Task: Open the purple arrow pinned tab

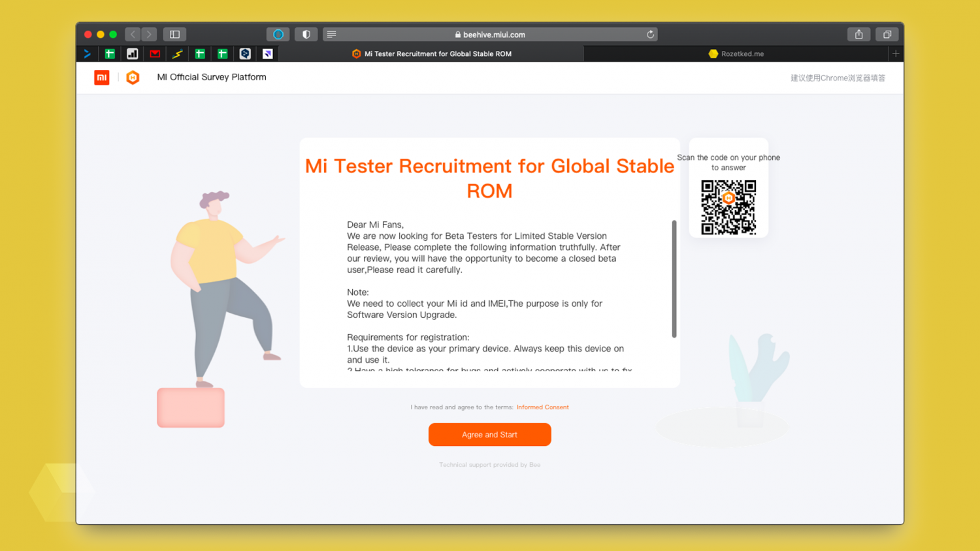Action: coord(268,54)
